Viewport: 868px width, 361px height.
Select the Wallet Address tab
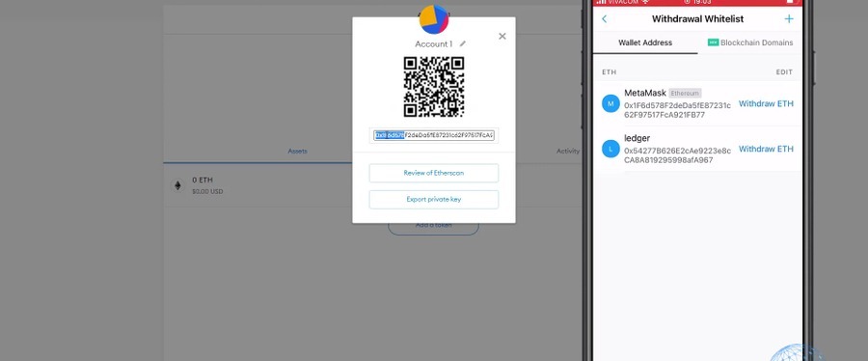[x=645, y=42]
